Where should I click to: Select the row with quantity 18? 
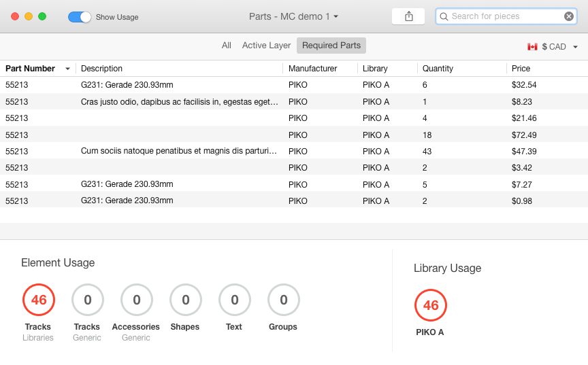(x=294, y=135)
